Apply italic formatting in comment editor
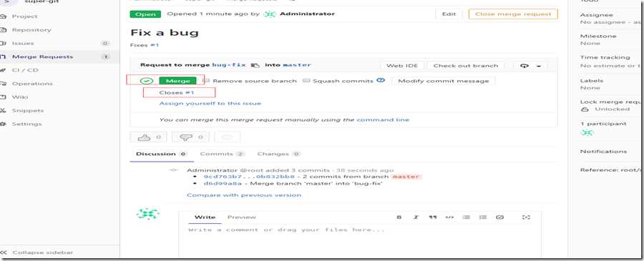 coord(416,217)
